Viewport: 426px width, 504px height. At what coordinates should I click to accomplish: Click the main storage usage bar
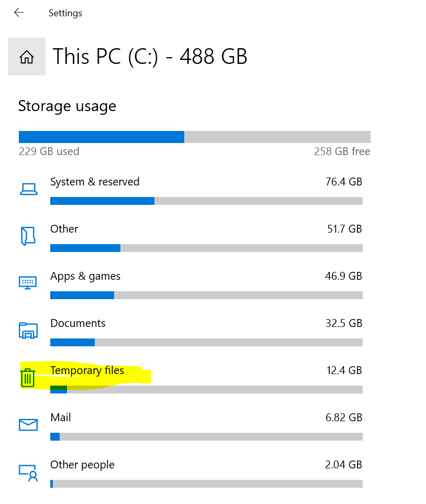(x=194, y=137)
